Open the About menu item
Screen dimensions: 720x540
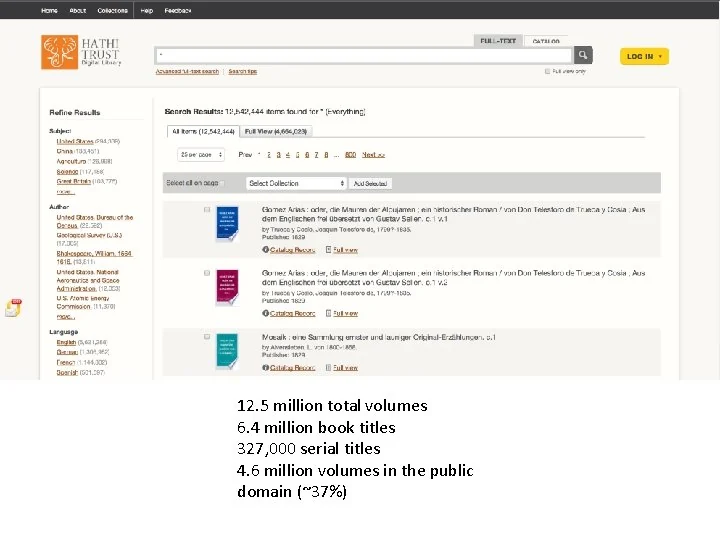78,11
